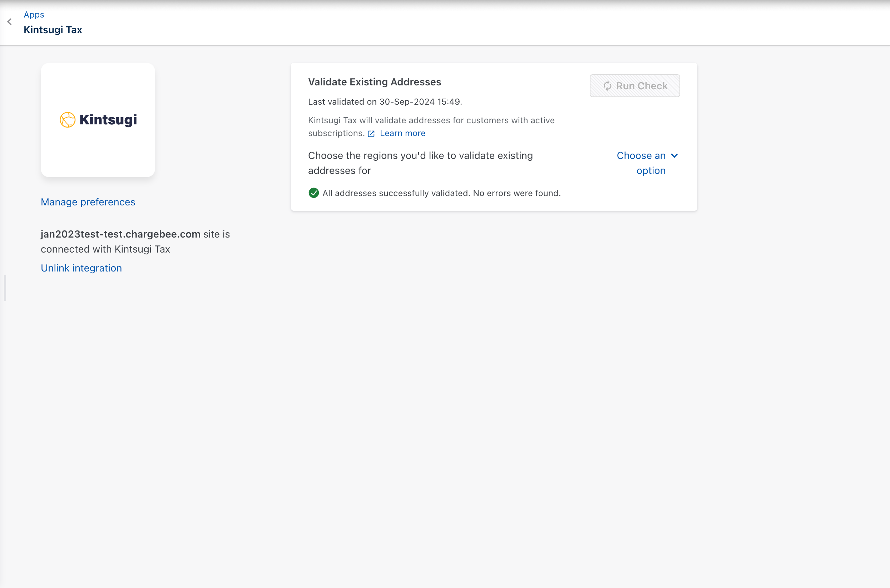This screenshot has width=890, height=588.
Task: Click the Kintsugi Tax page title
Action: [53, 30]
